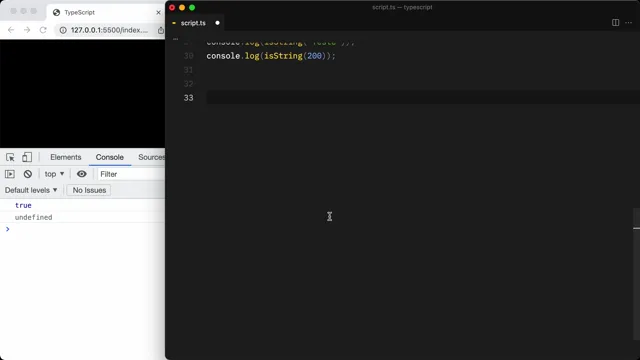Show the console sidebar panel icon
This screenshot has height=360, width=640.
(x=10, y=174)
